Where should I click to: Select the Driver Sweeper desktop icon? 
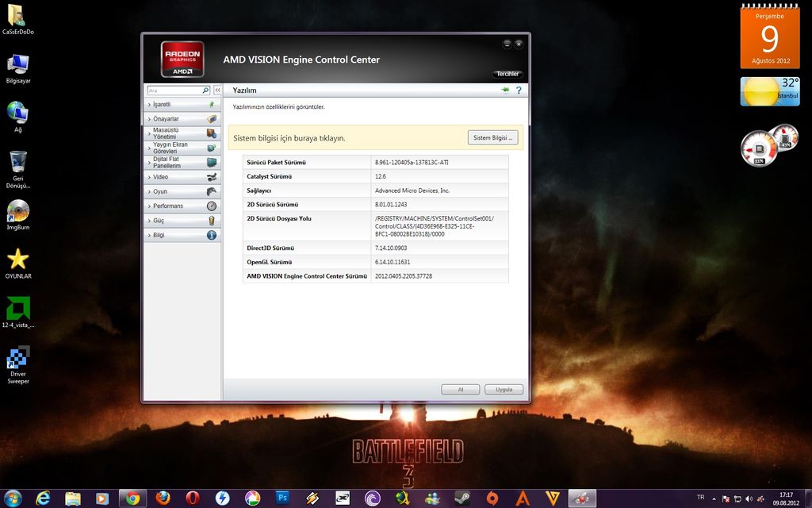pos(18,365)
